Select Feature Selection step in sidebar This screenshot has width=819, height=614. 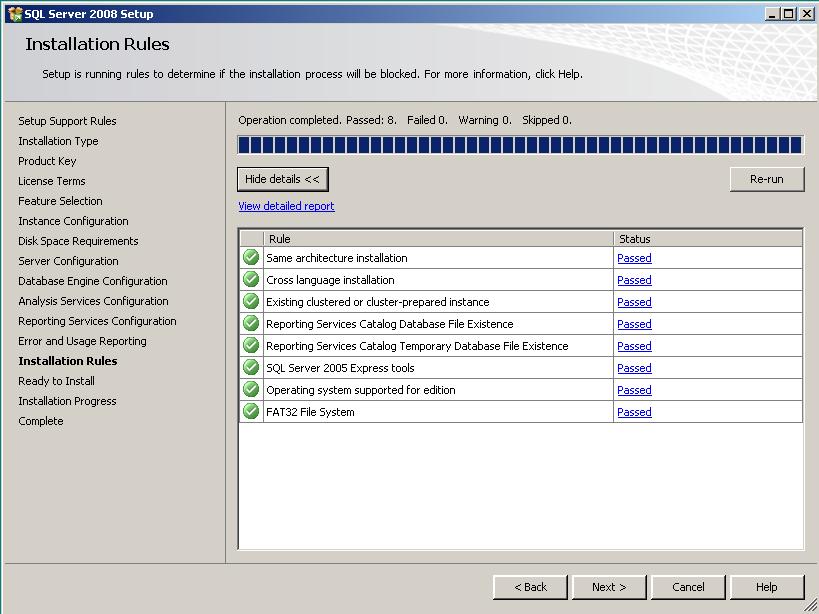(60, 201)
